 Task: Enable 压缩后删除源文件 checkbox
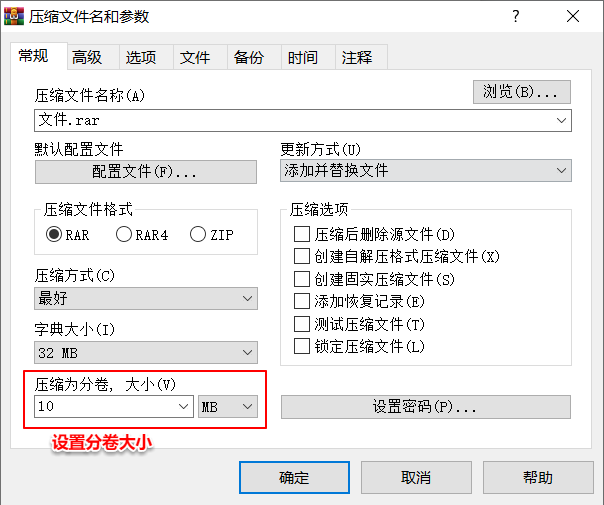pyautogui.click(x=302, y=234)
